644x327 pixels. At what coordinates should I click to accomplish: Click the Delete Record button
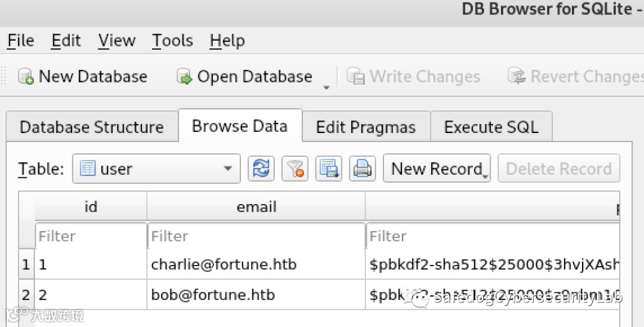pyautogui.click(x=559, y=169)
